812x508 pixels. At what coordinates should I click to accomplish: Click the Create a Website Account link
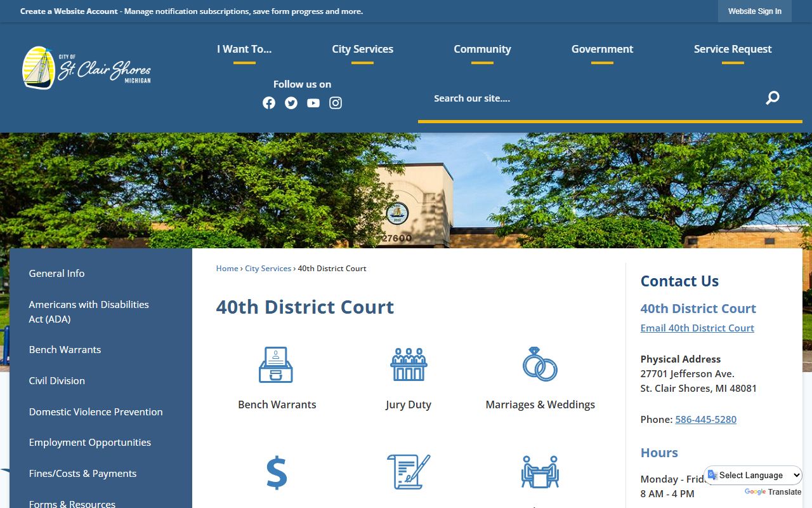(x=69, y=11)
